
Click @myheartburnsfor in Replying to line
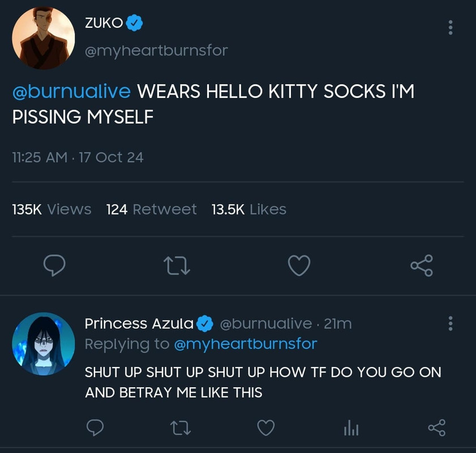pos(245,344)
